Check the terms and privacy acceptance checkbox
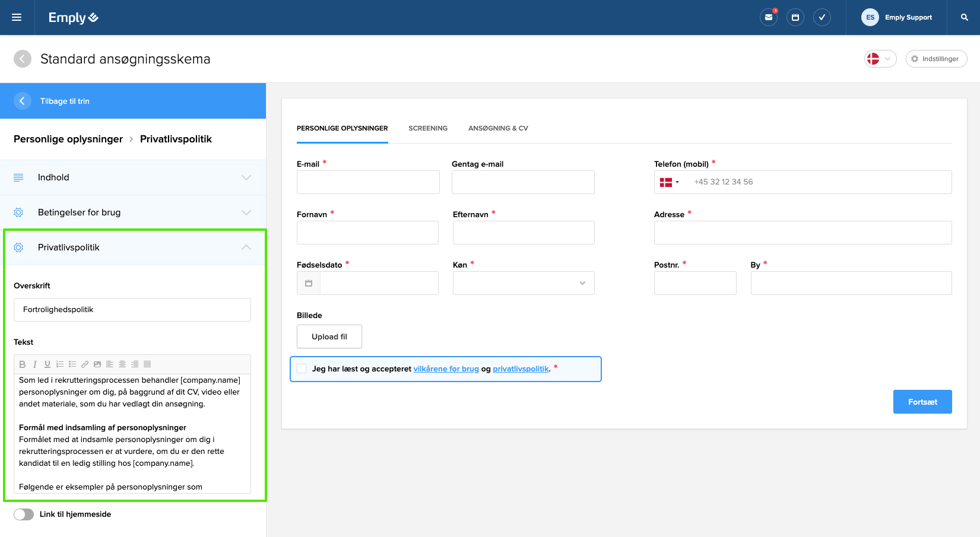The width and height of the screenshot is (980, 537). click(x=302, y=369)
